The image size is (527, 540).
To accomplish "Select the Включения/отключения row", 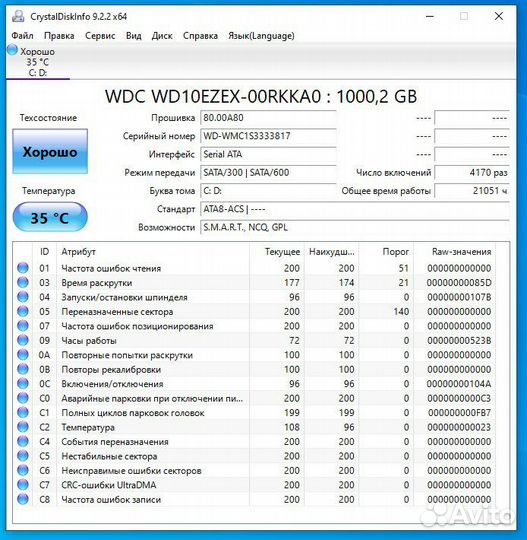I will coord(255,384).
